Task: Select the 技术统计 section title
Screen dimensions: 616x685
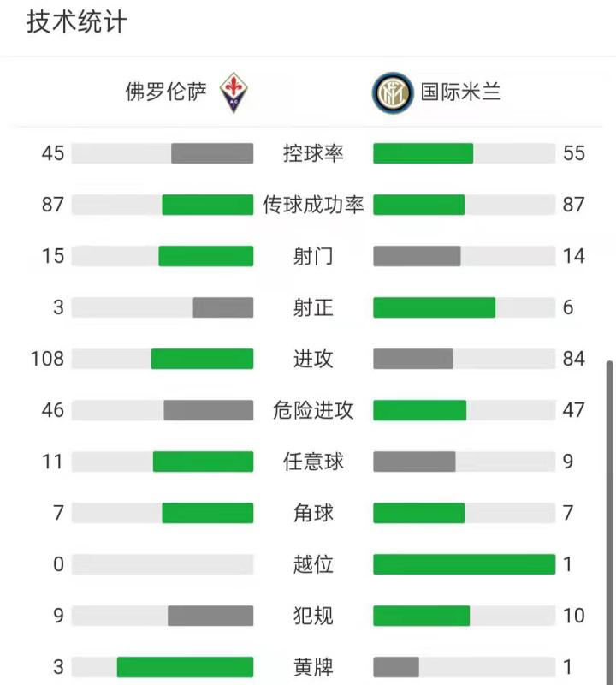Action: tap(77, 21)
